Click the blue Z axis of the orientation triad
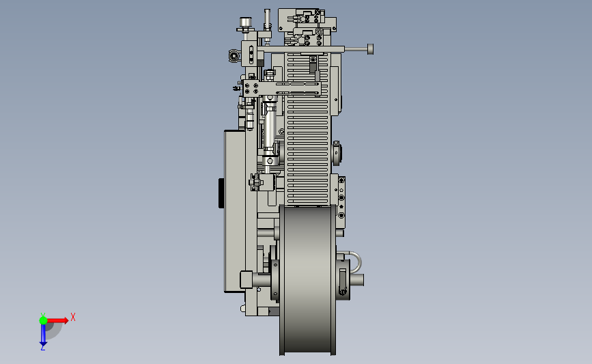 click(43, 335)
